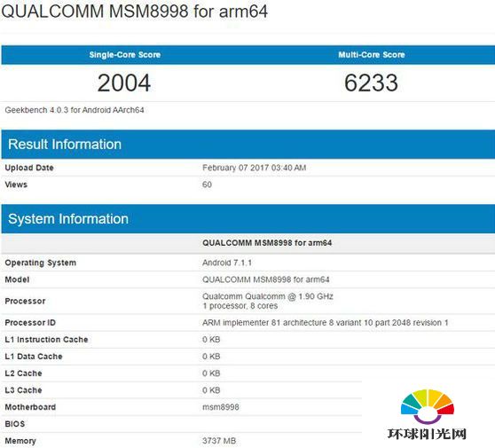495x448 pixels.
Task: Select the ARM implementer 81 architecture value
Action: (326, 322)
